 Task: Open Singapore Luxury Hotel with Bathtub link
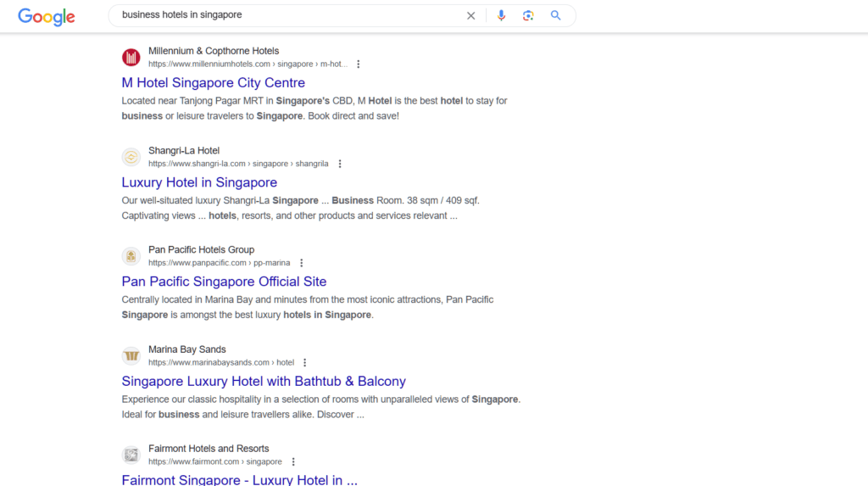[x=264, y=382]
